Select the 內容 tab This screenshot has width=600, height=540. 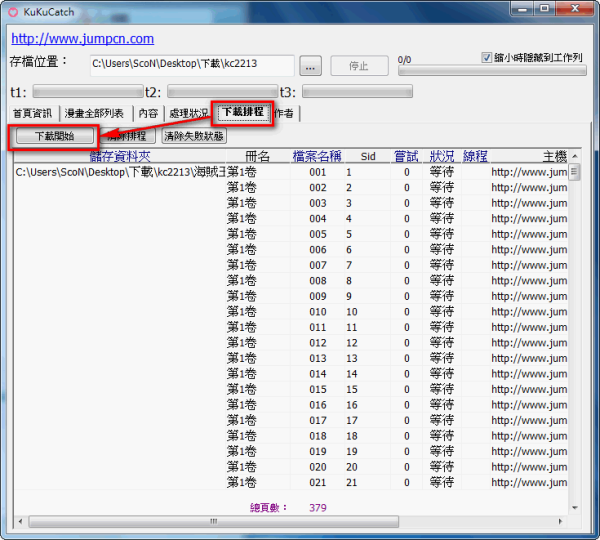(148, 113)
